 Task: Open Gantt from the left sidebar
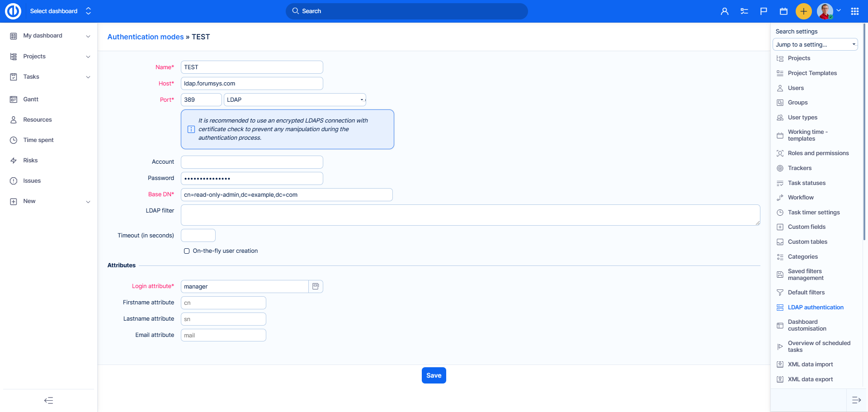(x=31, y=99)
